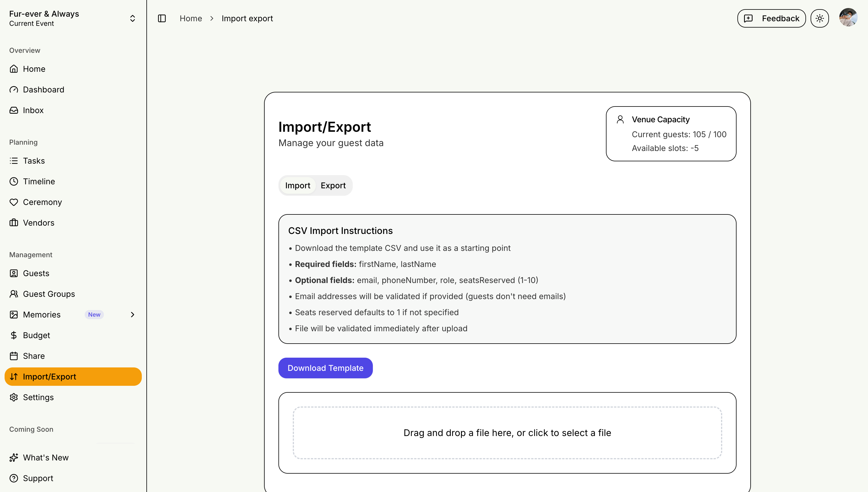Switch to the Export tab
The width and height of the screenshot is (868, 492).
[333, 185]
